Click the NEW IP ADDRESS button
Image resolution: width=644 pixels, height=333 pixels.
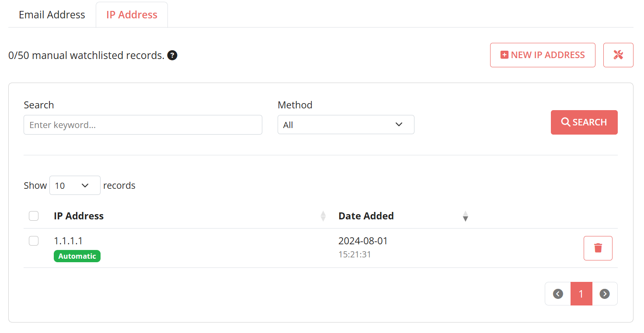point(543,55)
